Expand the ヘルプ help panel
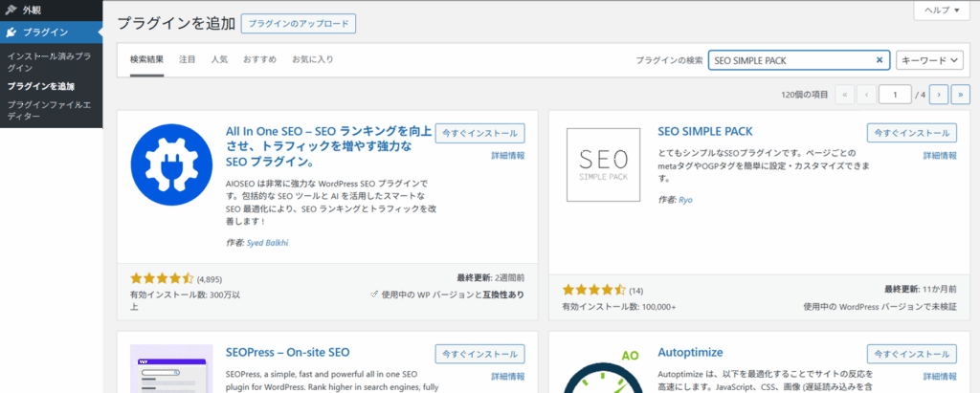980x393 pixels. coord(941,10)
